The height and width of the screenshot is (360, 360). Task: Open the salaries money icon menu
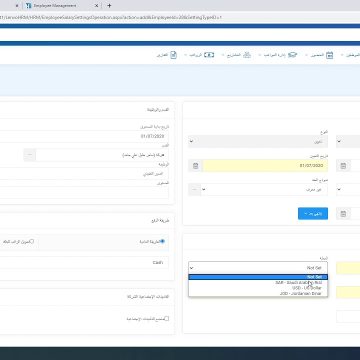[209, 55]
